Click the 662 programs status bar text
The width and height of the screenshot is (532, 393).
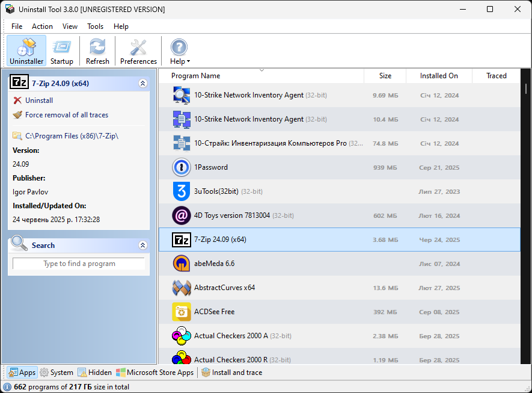(x=72, y=387)
